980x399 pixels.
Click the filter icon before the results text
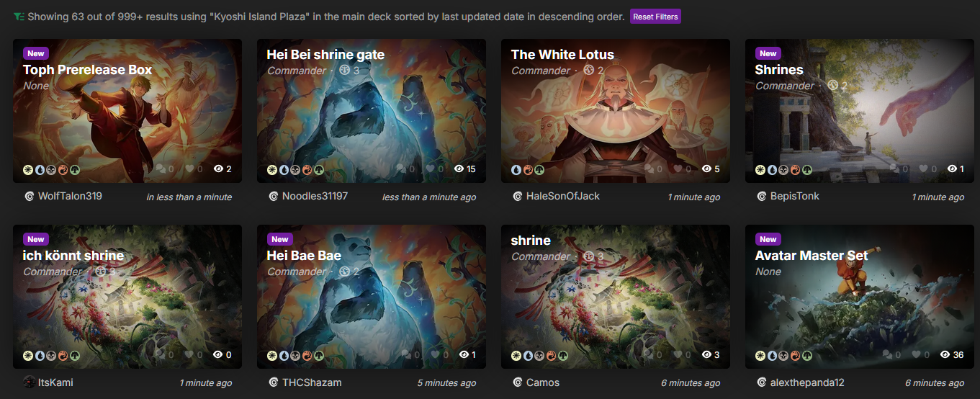(19, 16)
